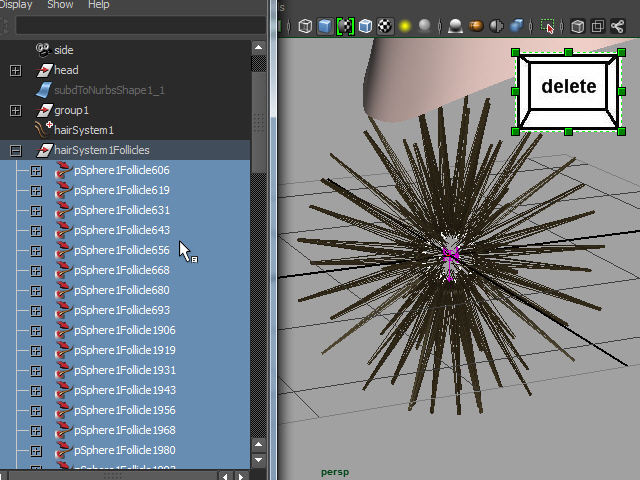Click the hairSystem1 node icon
640x480 pixels.
click(x=43, y=130)
